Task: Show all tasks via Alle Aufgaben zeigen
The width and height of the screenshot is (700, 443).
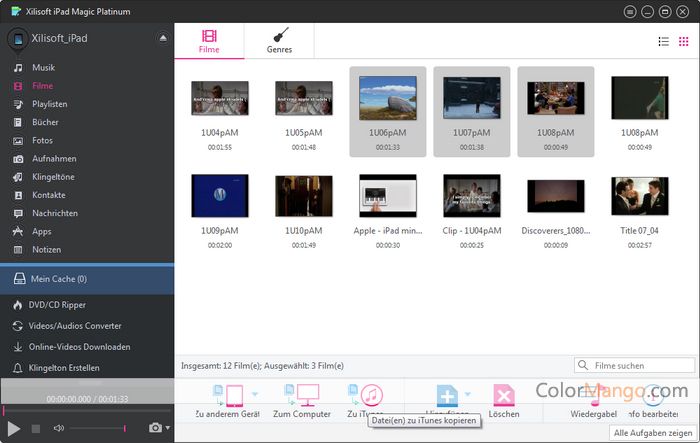Action: click(653, 433)
